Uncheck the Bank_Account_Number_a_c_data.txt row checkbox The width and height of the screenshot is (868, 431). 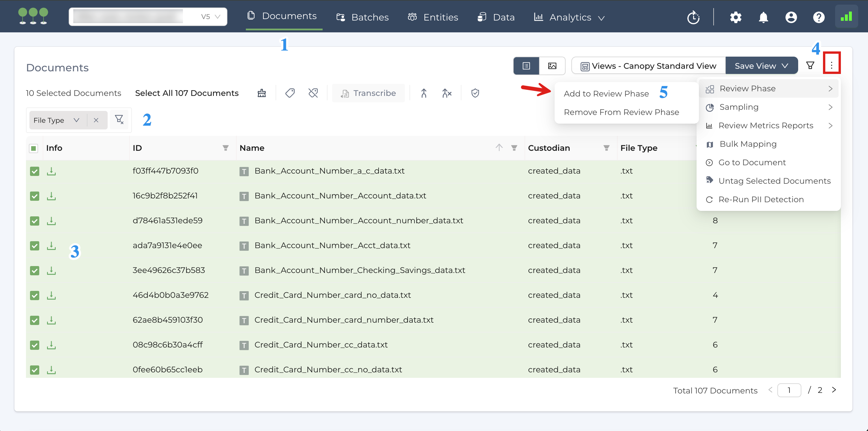(x=34, y=171)
